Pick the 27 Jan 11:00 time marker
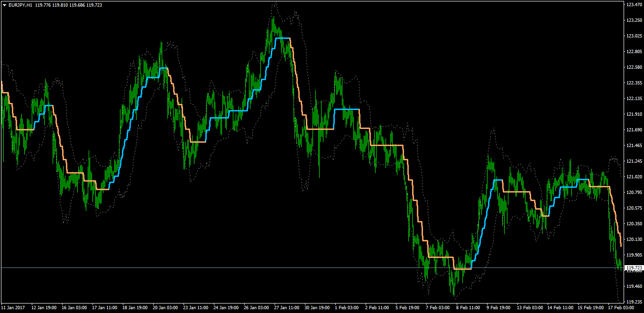This screenshot has height=313, width=644. [x=285, y=308]
